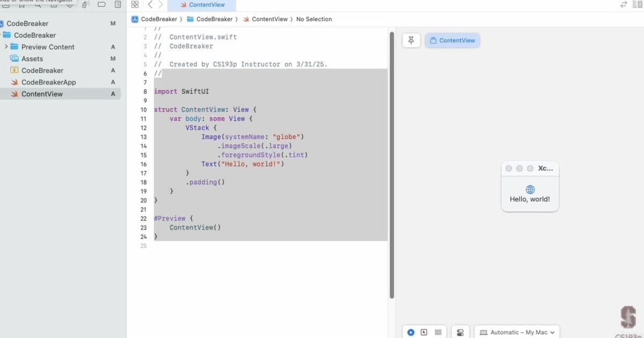
Task: Start the live preview with the play button
Action: point(411,332)
